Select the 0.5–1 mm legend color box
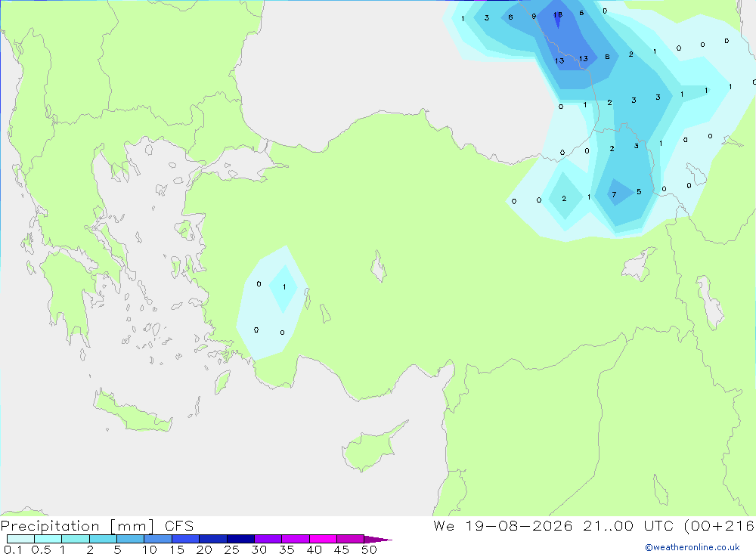Viewport: 756px width, 554px height. click(48, 539)
